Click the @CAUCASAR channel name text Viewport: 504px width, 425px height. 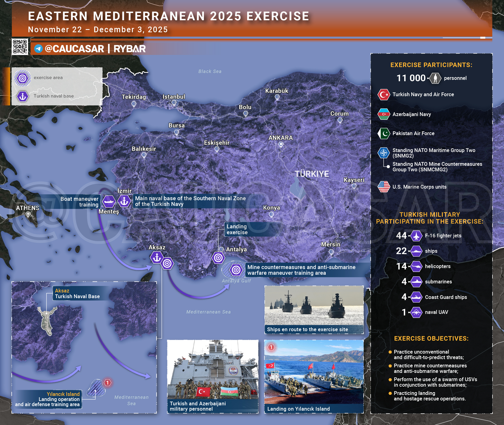pos(74,49)
